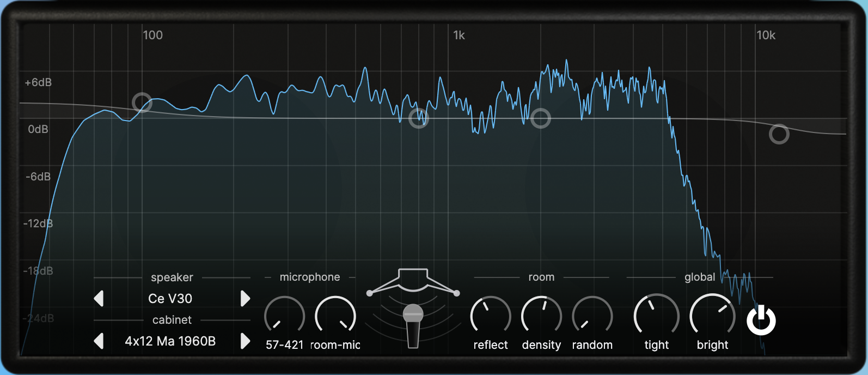Image resolution: width=868 pixels, height=375 pixels.
Task: Click the random knob
Action: pos(592,316)
